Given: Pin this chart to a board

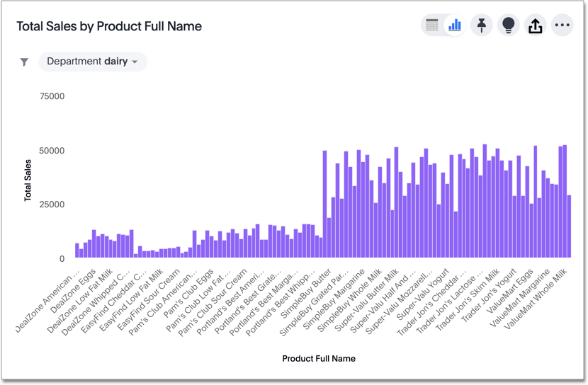Looking at the screenshot, I should click(482, 26).
